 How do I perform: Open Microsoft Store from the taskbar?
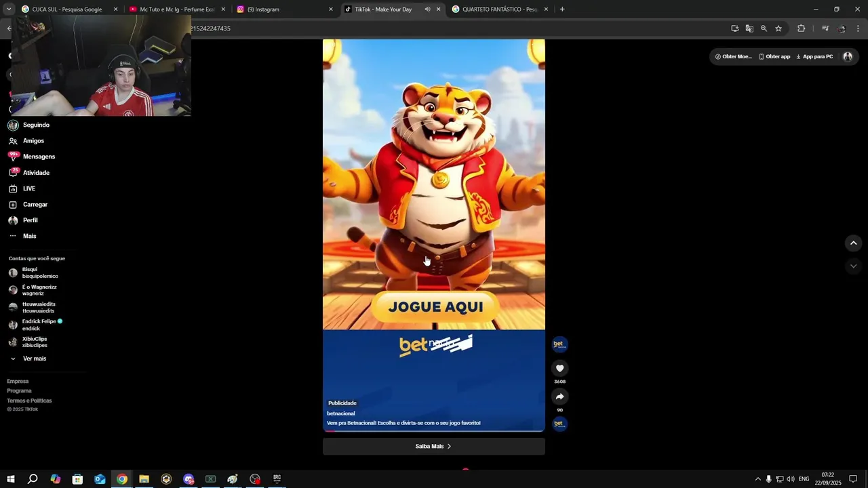[77, 479]
